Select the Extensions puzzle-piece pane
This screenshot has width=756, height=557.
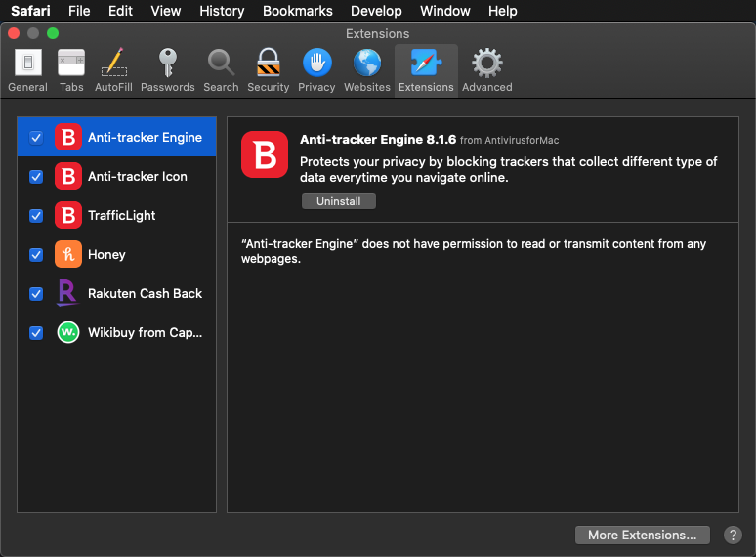pos(426,70)
